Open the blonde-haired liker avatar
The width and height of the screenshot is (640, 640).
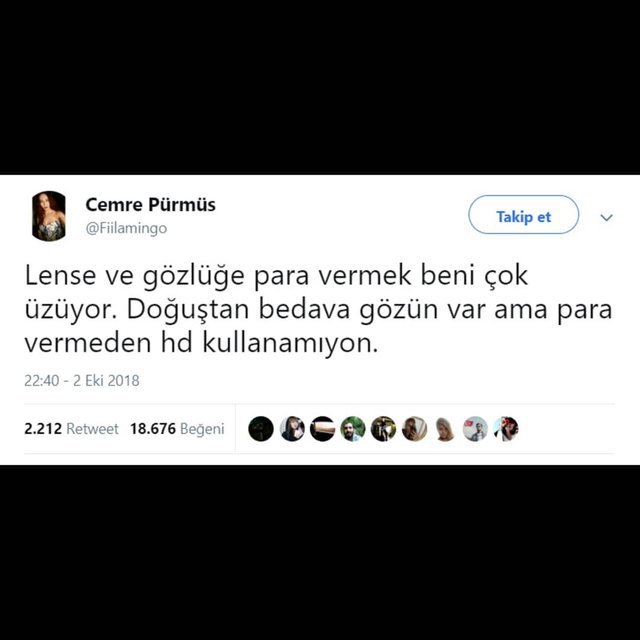pos(444,429)
